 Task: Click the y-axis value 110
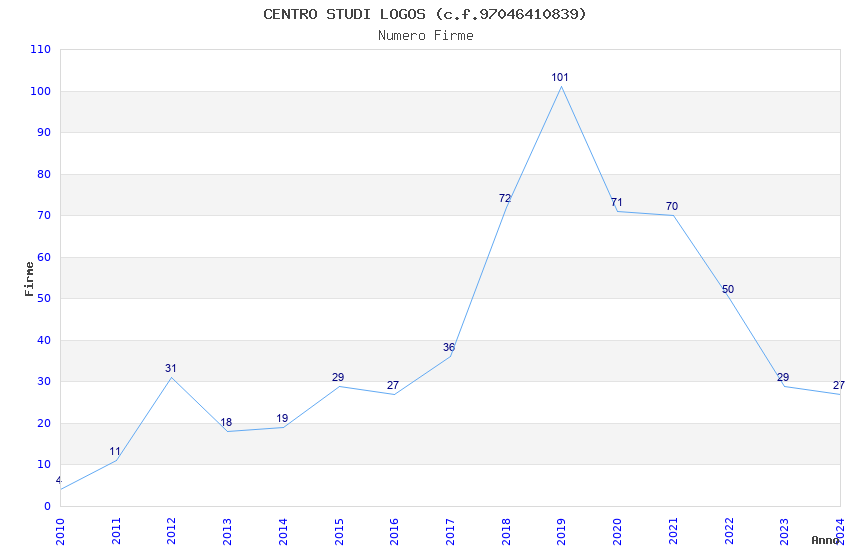(41, 49)
